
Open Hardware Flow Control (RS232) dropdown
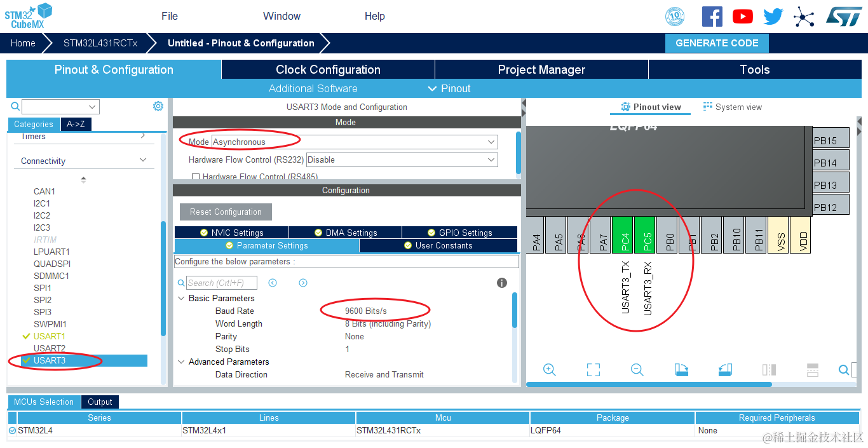pyautogui.click(x=402, y=160)
